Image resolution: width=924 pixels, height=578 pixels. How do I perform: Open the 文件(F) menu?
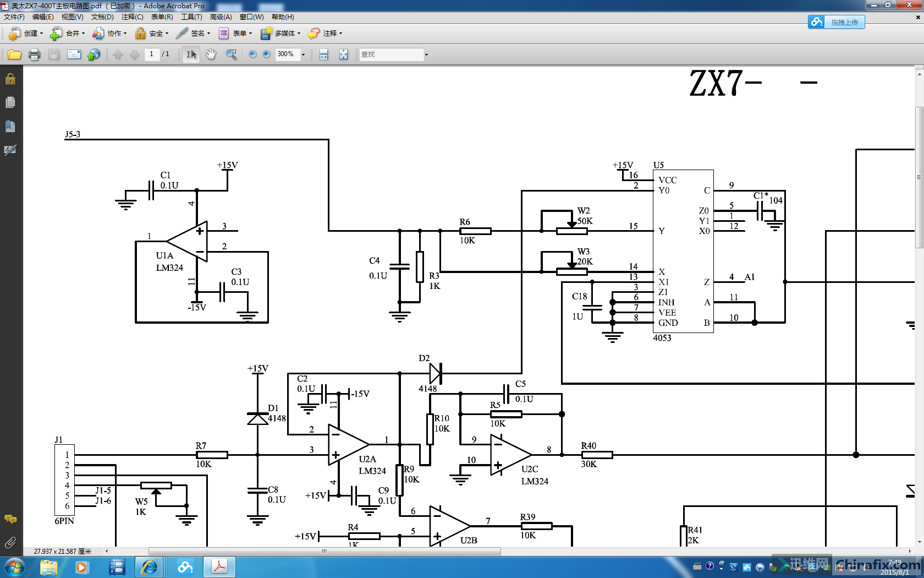coord(14,17)
